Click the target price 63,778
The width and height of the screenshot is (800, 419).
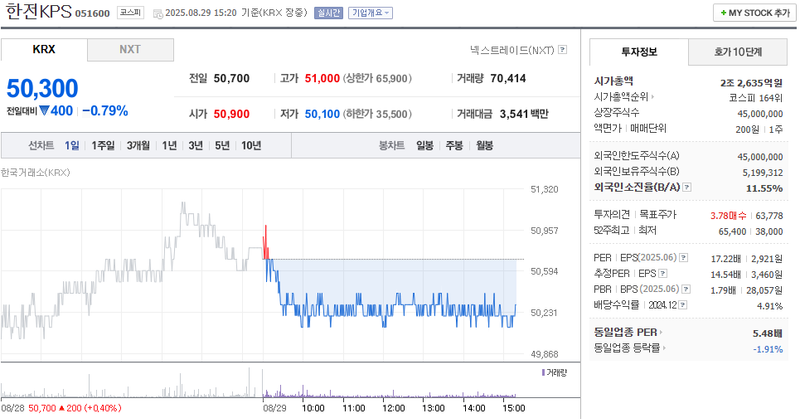point(769,216)
